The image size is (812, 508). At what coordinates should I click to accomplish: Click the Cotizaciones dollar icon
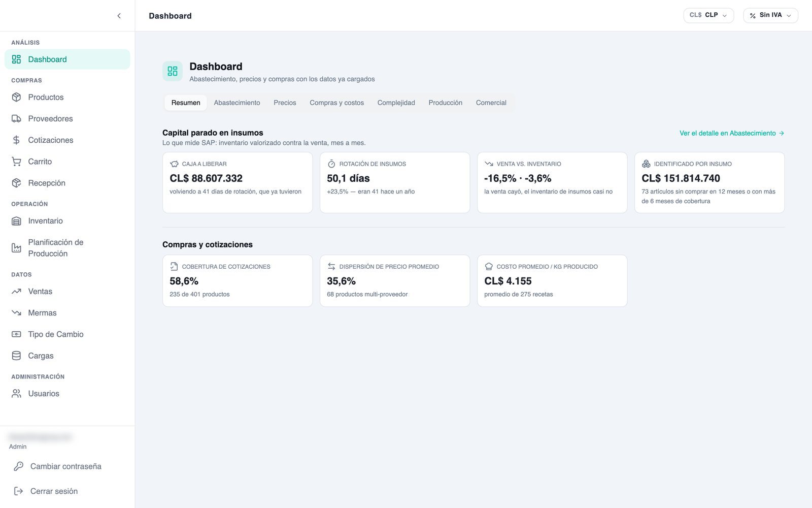click(16, 140)
